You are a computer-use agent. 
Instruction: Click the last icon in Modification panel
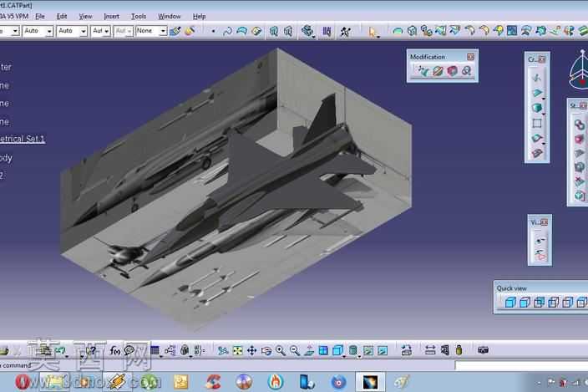tap(467, 70)
